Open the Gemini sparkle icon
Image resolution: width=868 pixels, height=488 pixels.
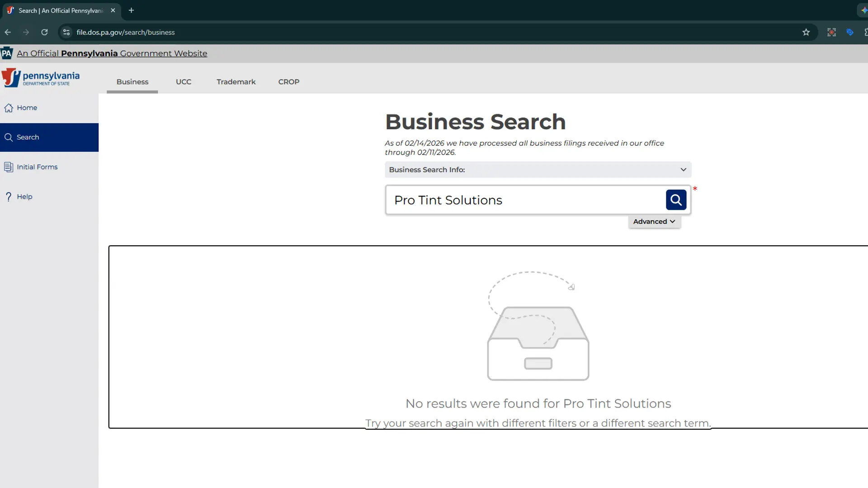point(865,10)
